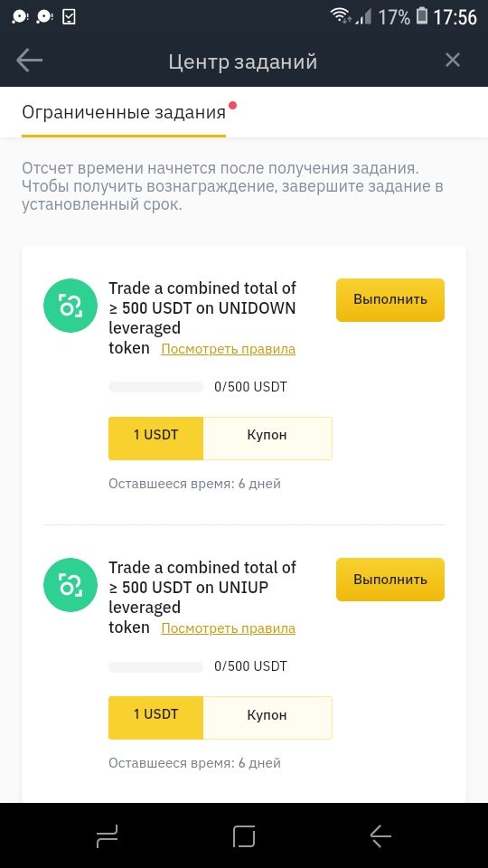The width and height of the screenshot is (488, 868).
Task: Open Посмотреть правила link for UNIDOWN task
Action: click(x=228, y=349)
